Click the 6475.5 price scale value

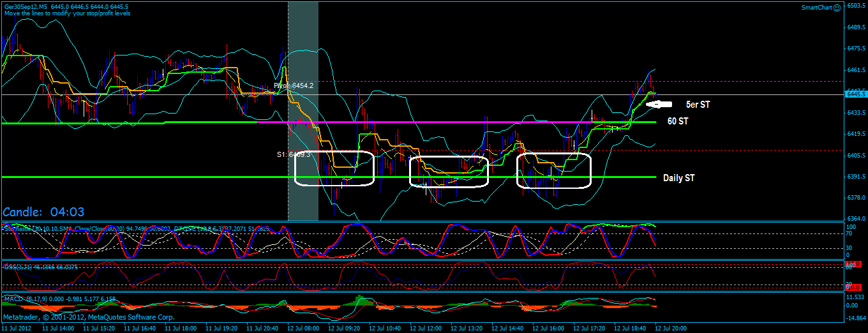855,48
